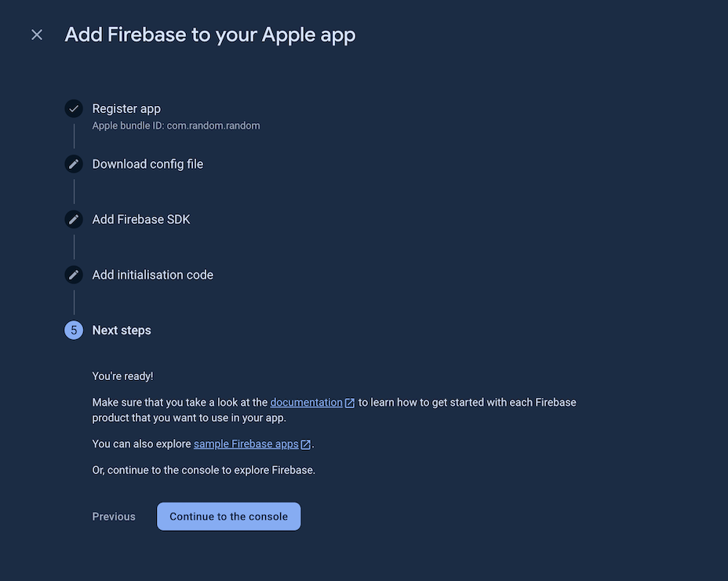
Task: Click the pencil icon for Add initialisation code
Action: point(74,275)
